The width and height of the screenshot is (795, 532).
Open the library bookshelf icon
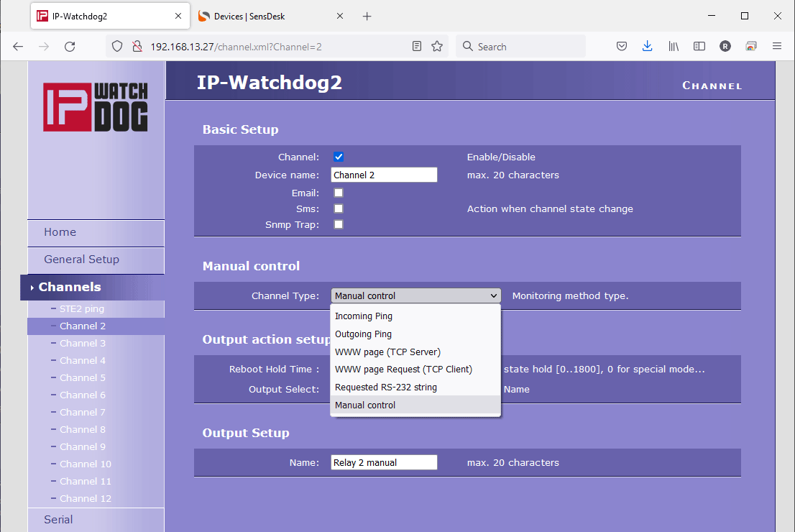(x=674, y=47)
